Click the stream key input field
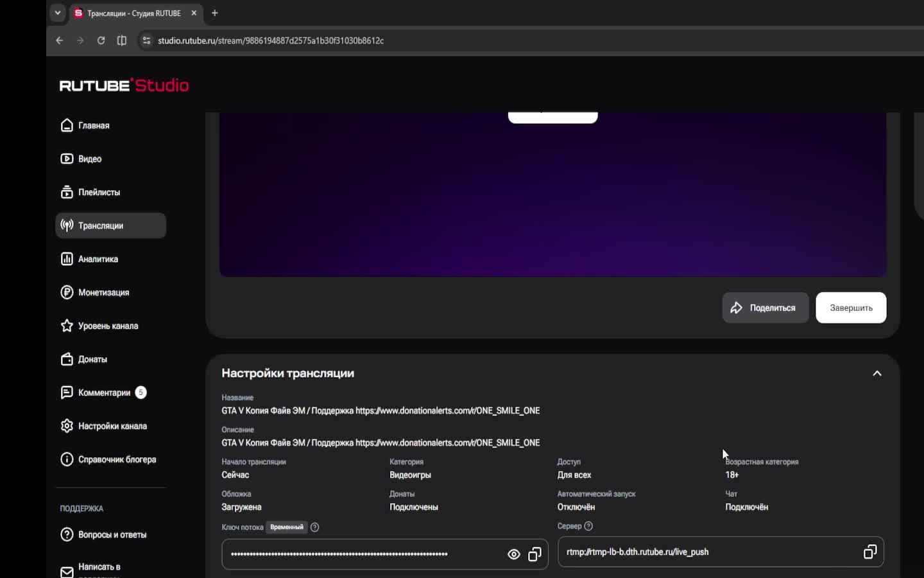 click(385, 554)
